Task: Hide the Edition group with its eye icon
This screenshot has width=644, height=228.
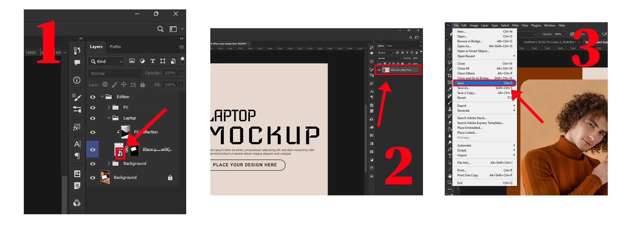Action: point(93,97)
